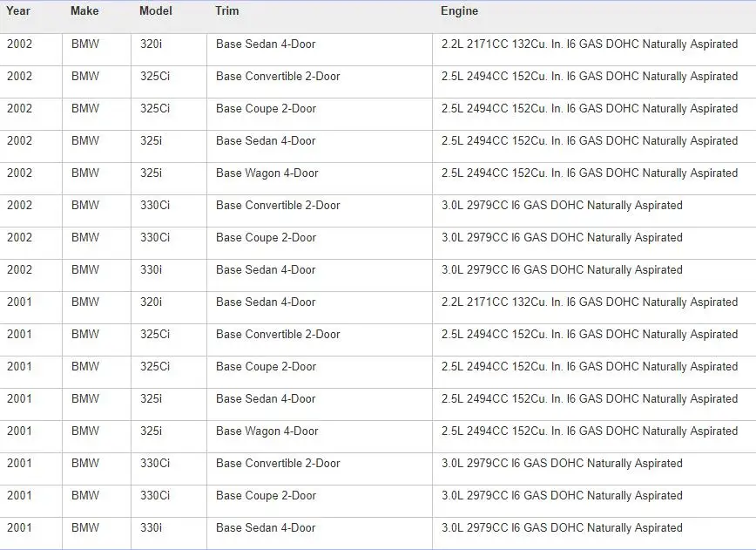The height and width of the screenshot is (550, 756).
Task: Select 330Ci model of 2002 Base Convertible row
Action: click(155, 206)
